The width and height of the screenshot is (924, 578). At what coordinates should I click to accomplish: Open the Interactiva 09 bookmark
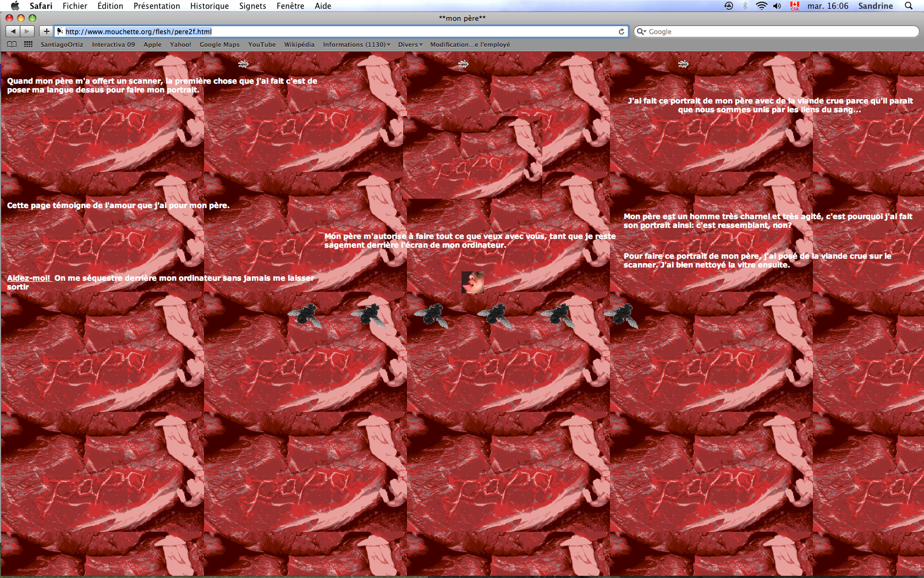point(113,45)
